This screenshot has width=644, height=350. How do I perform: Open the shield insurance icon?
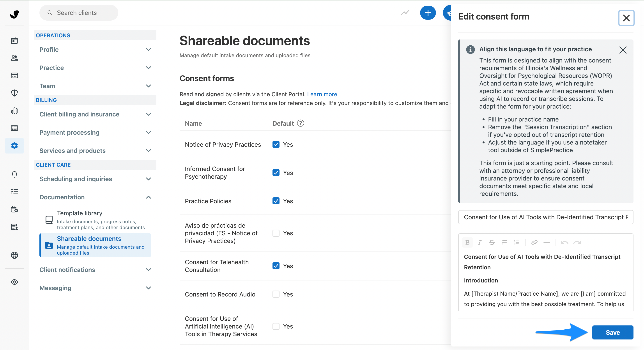pyautogui.click(x=14, y=93)
